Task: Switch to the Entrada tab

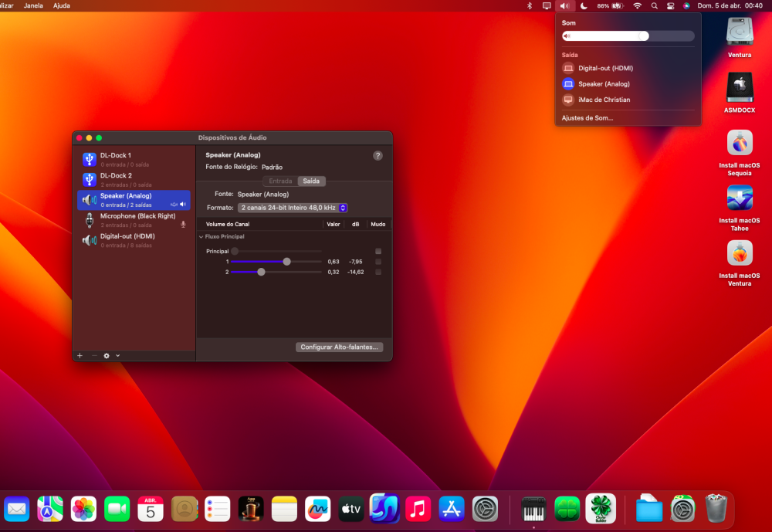Action: point(281,181)
